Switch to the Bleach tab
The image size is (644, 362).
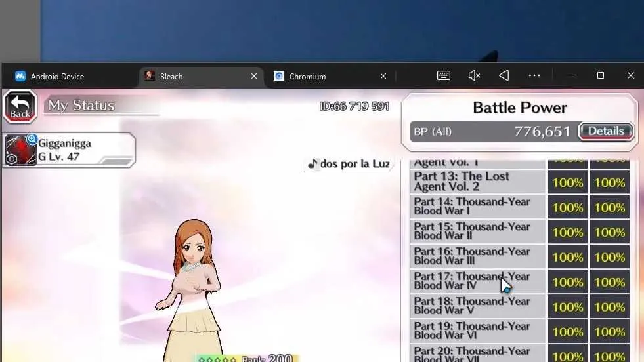(202, 76)
